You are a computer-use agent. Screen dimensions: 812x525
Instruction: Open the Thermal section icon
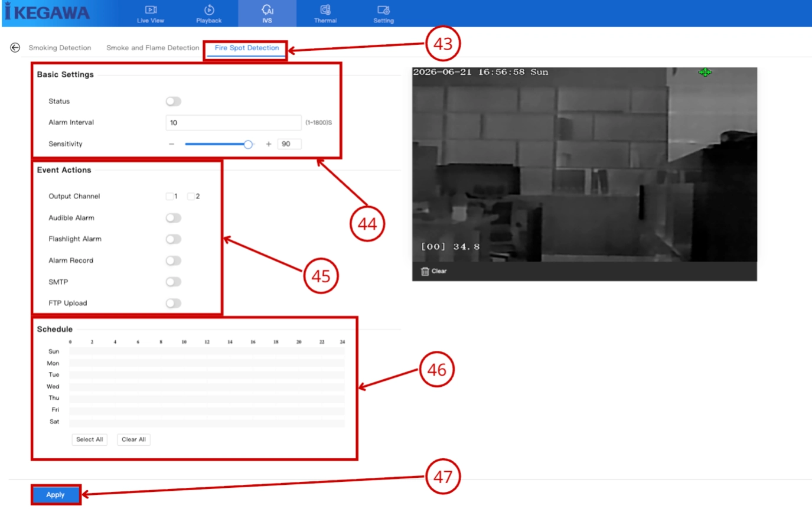[x=325, y=9]
